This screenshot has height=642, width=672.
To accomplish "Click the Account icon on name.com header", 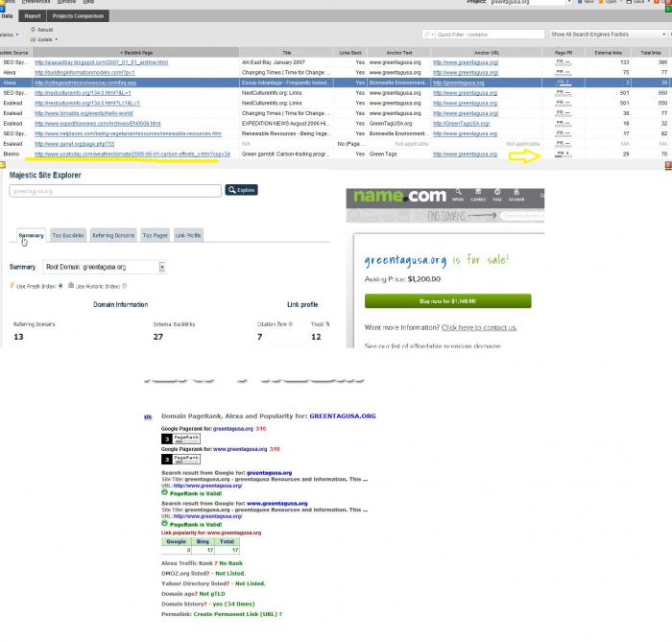I will coord(516,191).
